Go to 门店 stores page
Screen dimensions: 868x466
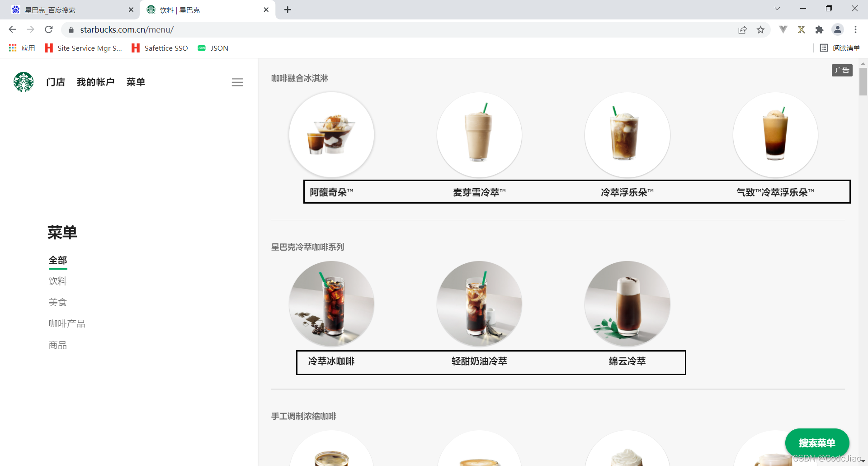(56, 82)
